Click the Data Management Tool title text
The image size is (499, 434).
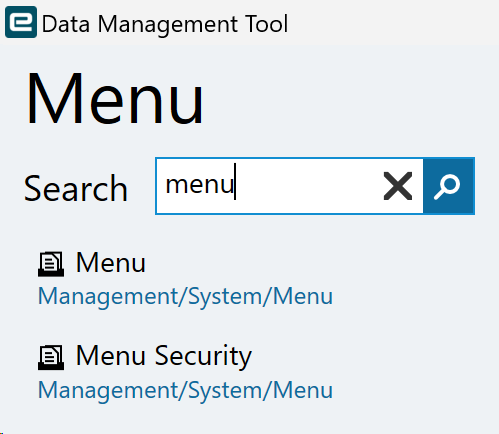point(165,24)
